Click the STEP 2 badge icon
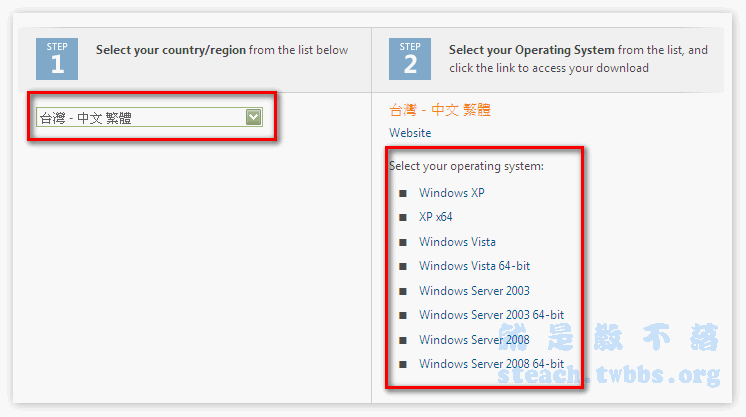 [x=410, y=58]
